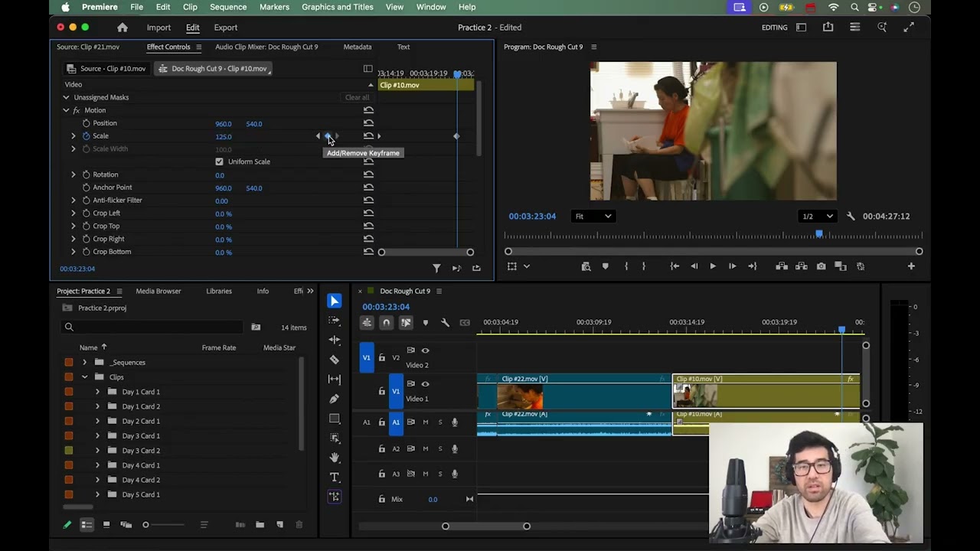The width and height of the screenshot is (980, 551).
Task: Open the Graphics and Titles menu
Action: tap(338, 7)
